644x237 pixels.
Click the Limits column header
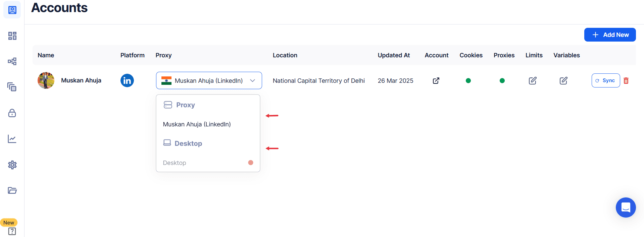(534, 55)
